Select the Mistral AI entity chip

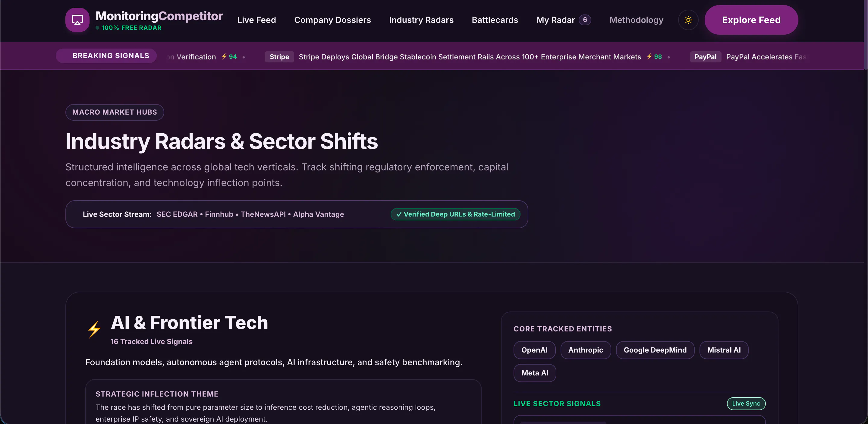(x=724, y=350)
